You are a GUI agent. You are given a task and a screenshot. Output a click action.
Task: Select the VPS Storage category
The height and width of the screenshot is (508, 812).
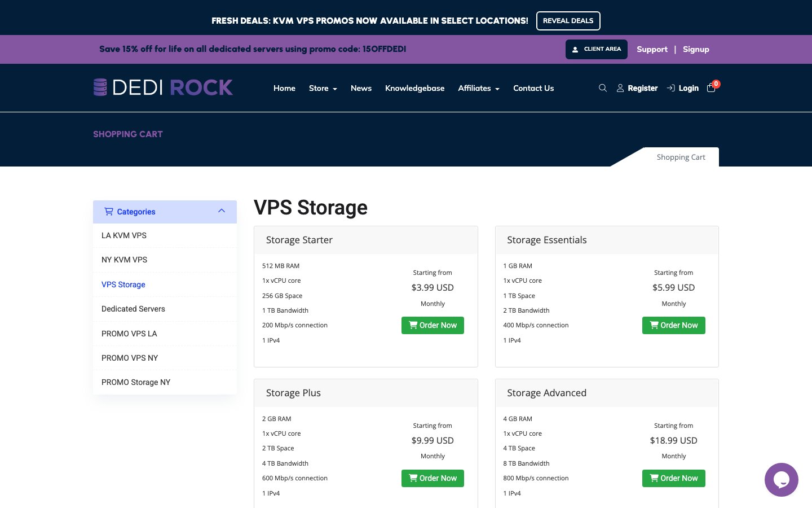[165, 284]
